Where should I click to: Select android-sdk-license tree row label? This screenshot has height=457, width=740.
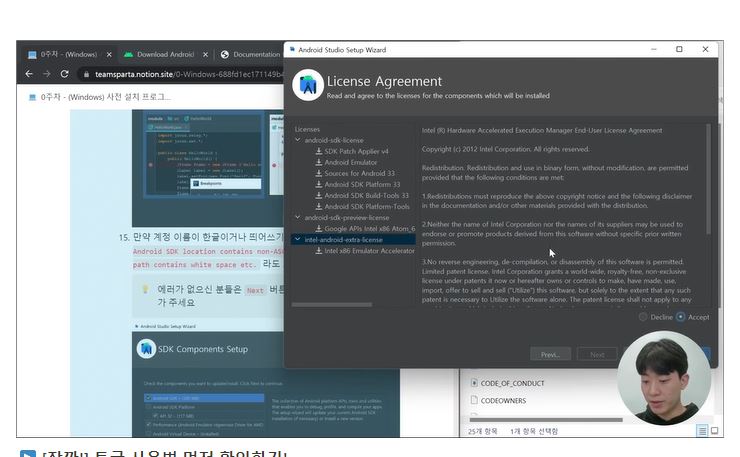[334, 140]
